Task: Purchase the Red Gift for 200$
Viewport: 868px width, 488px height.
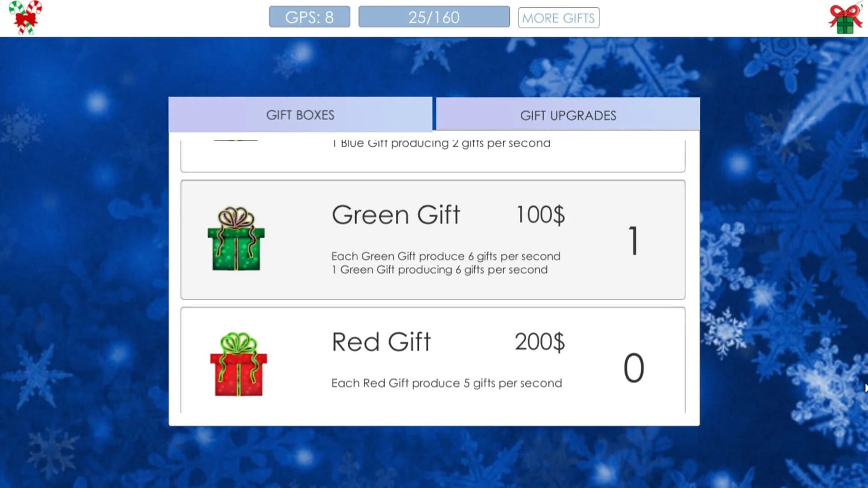Action: pos(433,362)
